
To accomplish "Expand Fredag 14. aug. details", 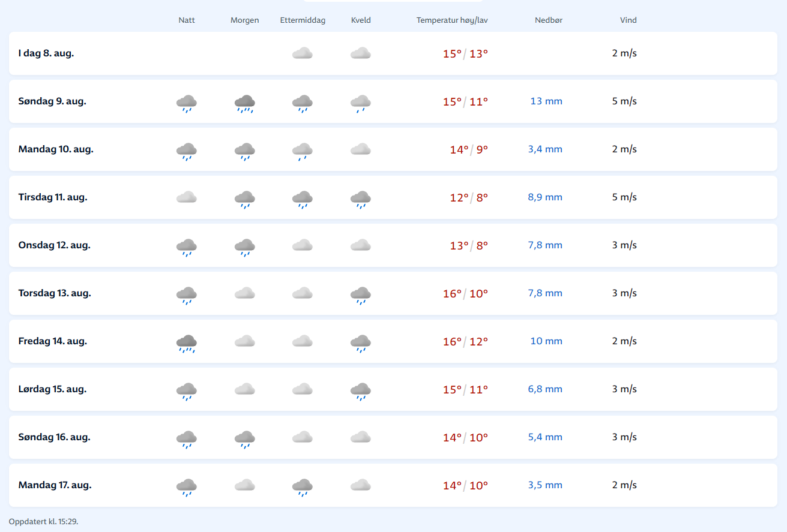I will coord(393,341).
